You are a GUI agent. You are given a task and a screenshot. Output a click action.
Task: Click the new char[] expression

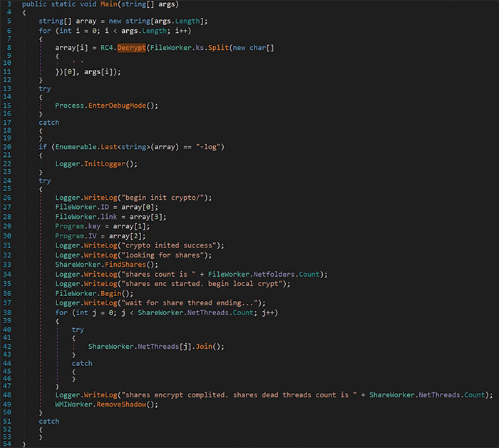tap(253, 48)
